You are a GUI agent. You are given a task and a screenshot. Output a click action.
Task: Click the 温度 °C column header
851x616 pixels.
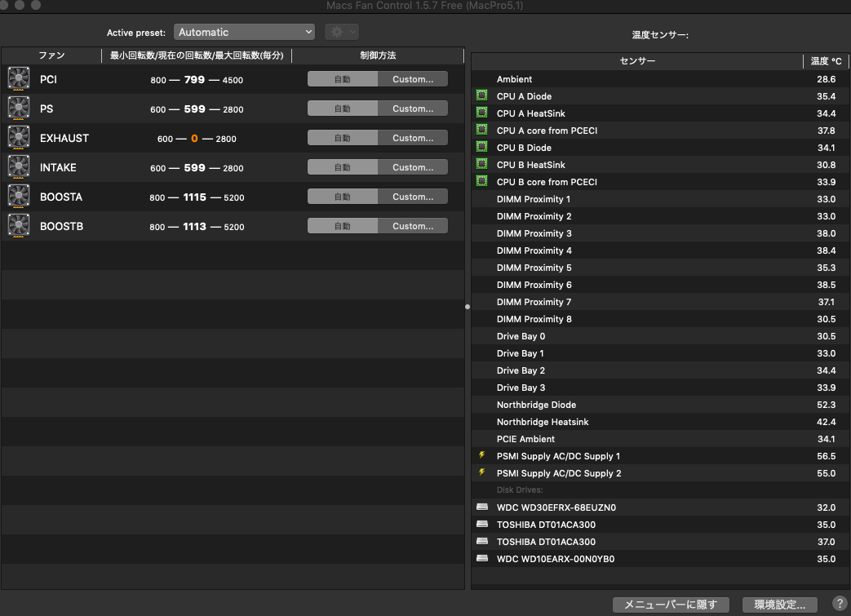(826, 61)
